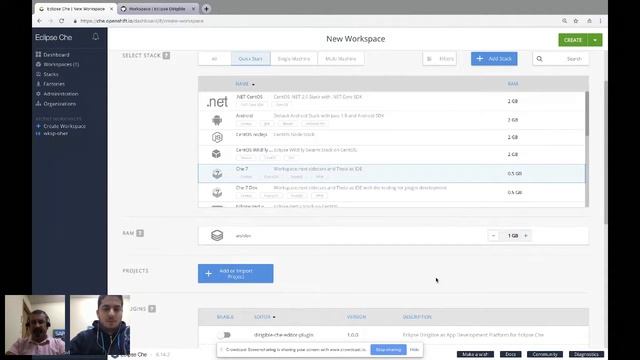Open Organizations in the sidebar
This screenshot has height=360, width=640.
59,104
